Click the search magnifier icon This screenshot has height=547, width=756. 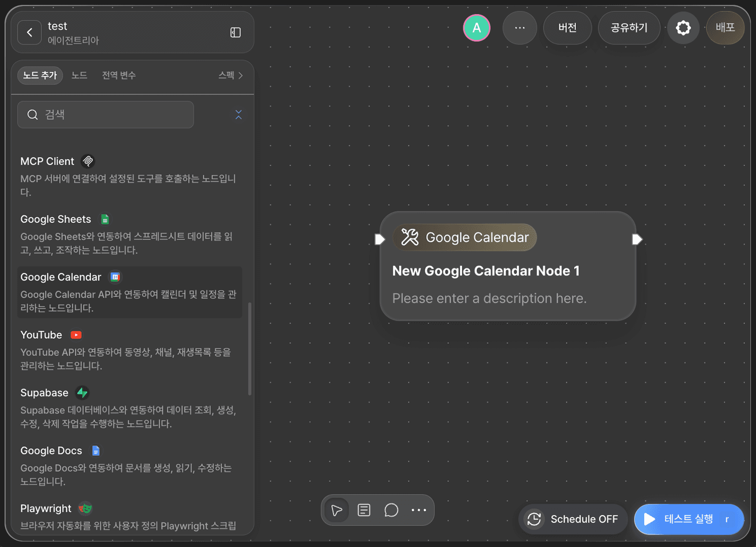33,115
